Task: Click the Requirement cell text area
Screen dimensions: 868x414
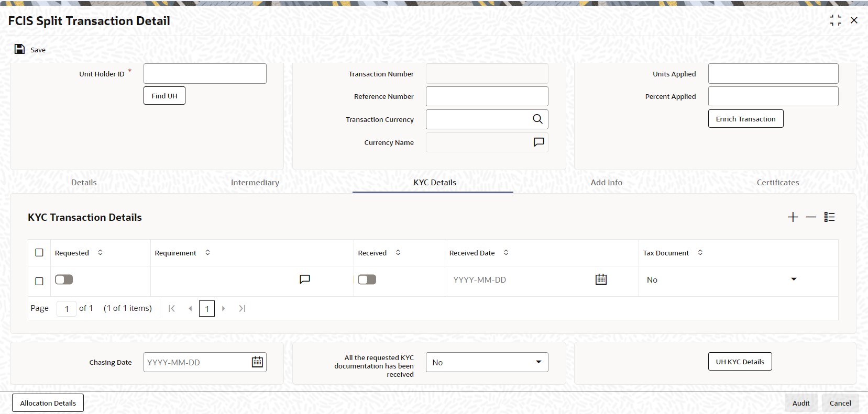Action: [224, 279]
